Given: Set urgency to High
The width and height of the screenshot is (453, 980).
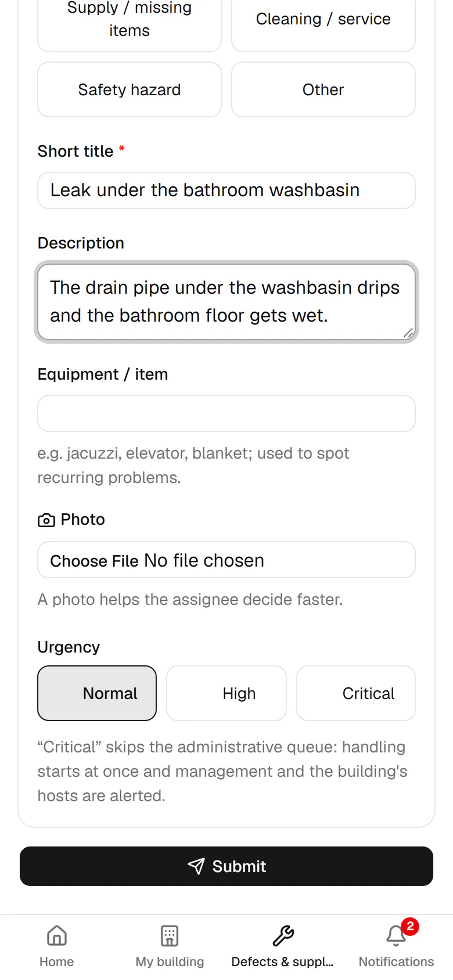Looking at the screenshot, I should [x=227, y=693].
